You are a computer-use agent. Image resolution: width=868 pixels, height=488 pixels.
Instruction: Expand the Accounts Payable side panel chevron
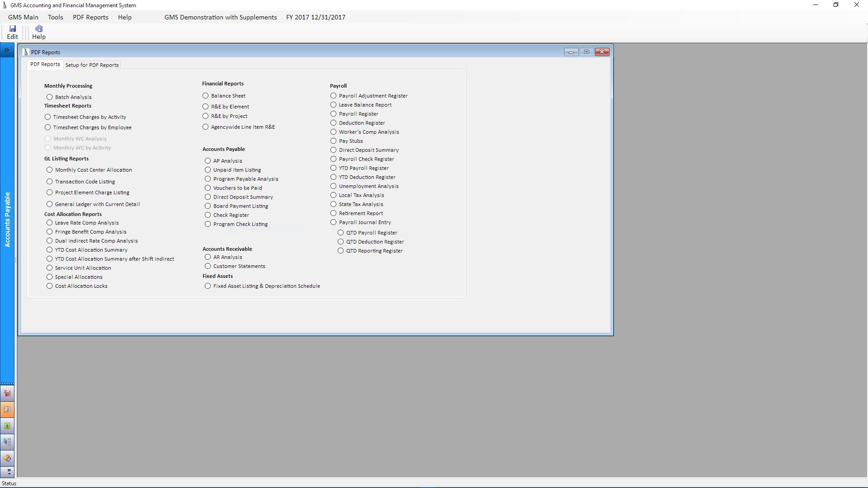pyautogui.click(x=7, y=50)
